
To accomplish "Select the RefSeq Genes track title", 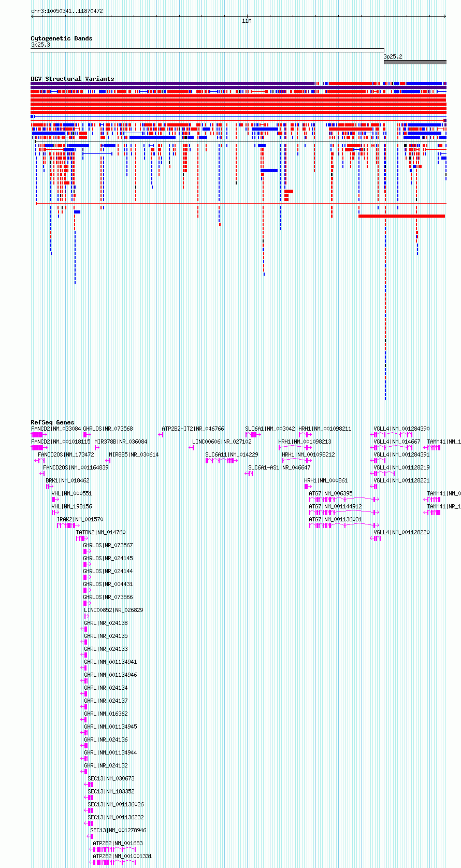I will pos(52,422).
